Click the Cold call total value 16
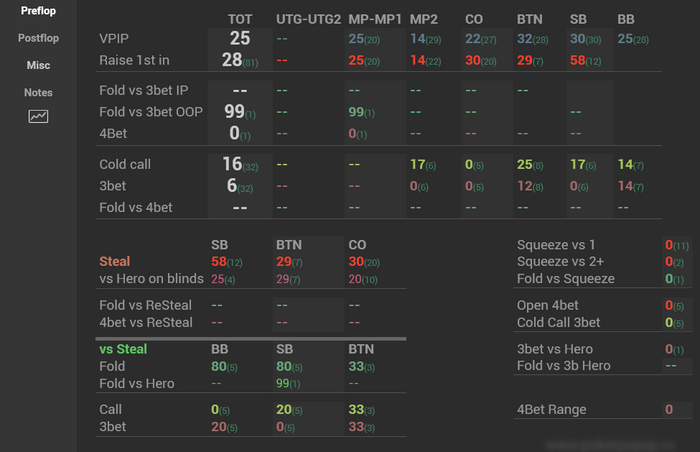The height and width of the screenshot is (452, 700). 233,164
